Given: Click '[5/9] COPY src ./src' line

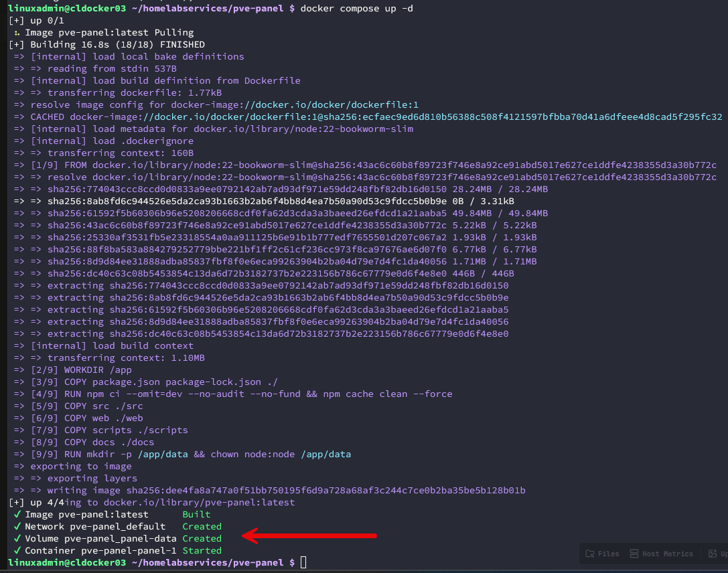Looking at the screenshot, I should point(78,406).
